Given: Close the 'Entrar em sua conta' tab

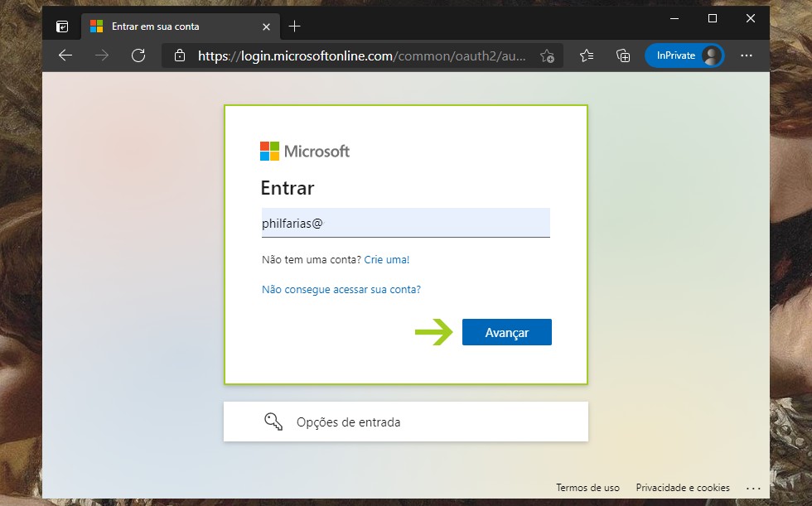Looking at the screenshot, I should 266,27.
